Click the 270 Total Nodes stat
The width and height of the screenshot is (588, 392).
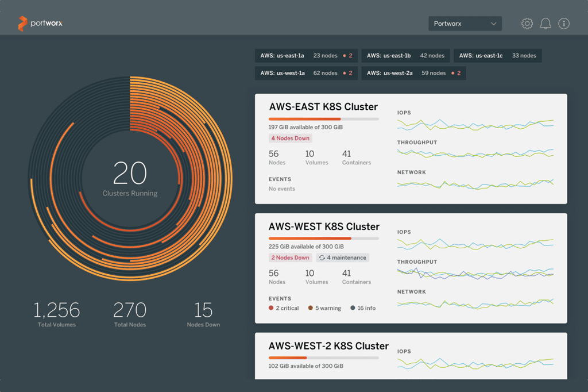[x=130, y=314]
